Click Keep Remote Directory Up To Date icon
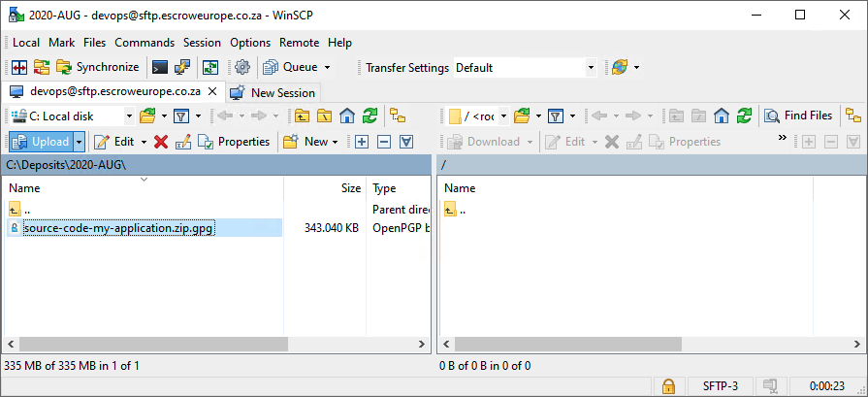 pos(210,68)
